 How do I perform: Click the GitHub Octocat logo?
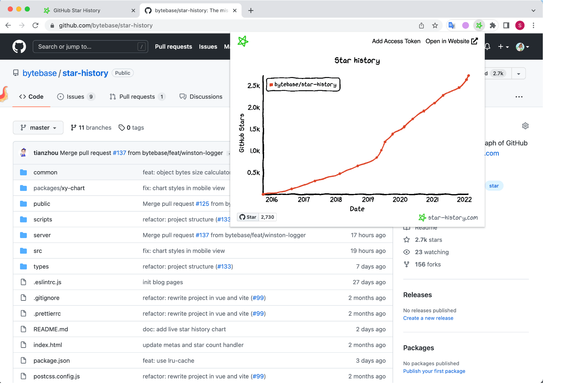19,46
